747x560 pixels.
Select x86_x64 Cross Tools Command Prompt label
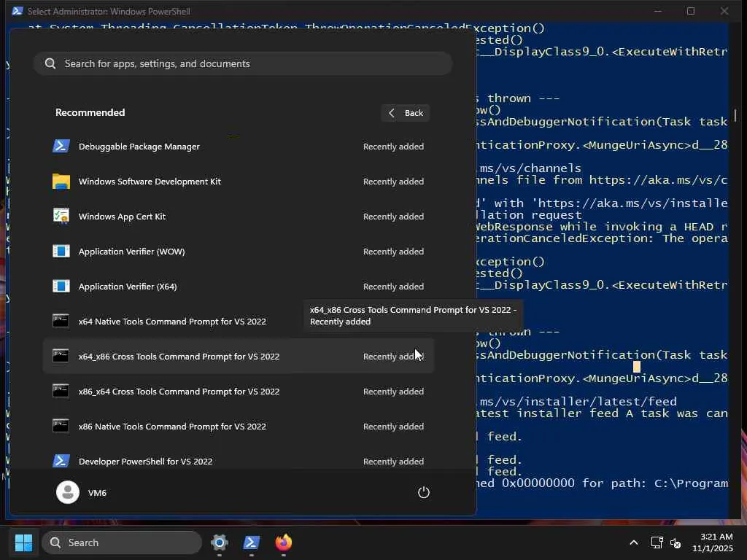coord(179,392)
